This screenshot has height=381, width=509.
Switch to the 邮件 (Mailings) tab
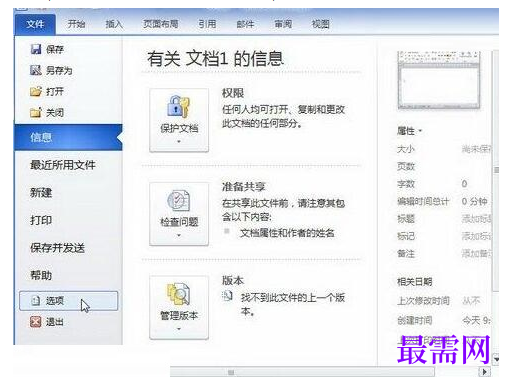click(245, 24)
